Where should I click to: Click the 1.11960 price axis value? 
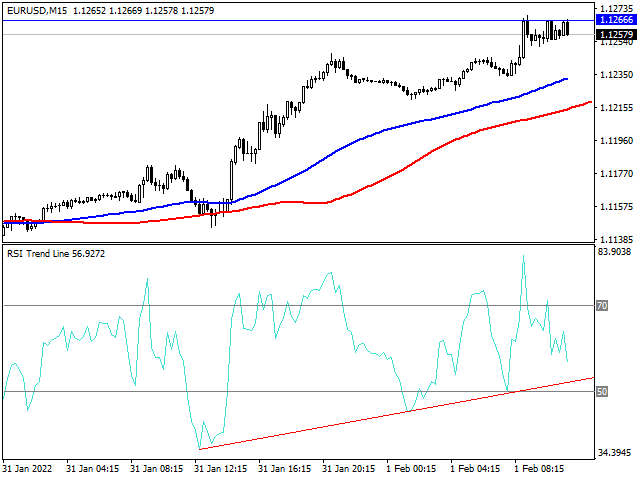click(x=616, y=141)
